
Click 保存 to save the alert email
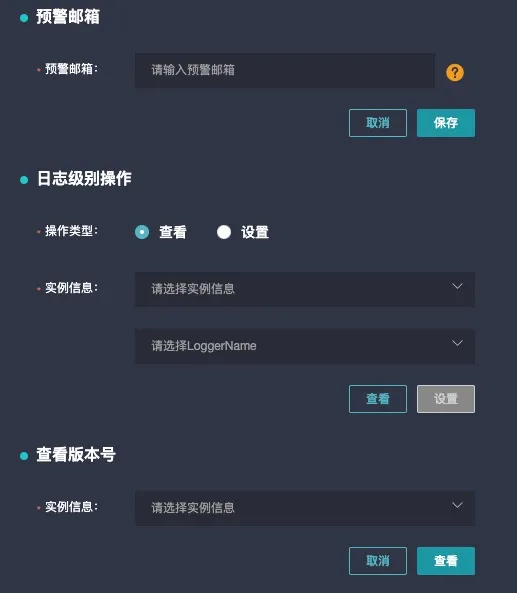pyautogui.click(x=446, y=123)
